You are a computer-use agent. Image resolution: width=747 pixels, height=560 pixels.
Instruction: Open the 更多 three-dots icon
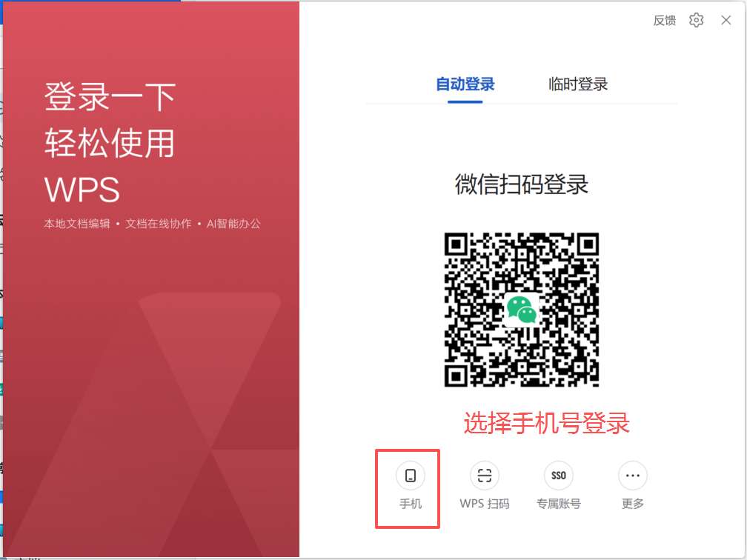pyautogui.click(x=633, y=476)
